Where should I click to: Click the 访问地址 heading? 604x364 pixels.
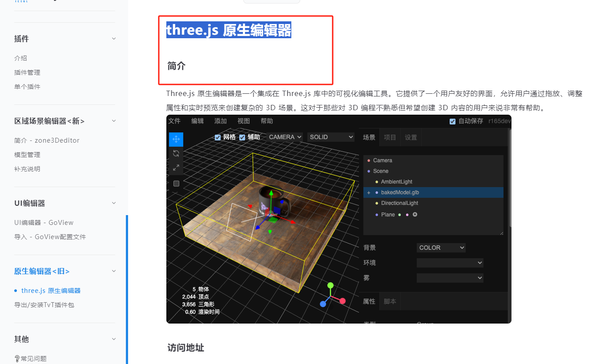pyautogui.click(x=185, y=348)
